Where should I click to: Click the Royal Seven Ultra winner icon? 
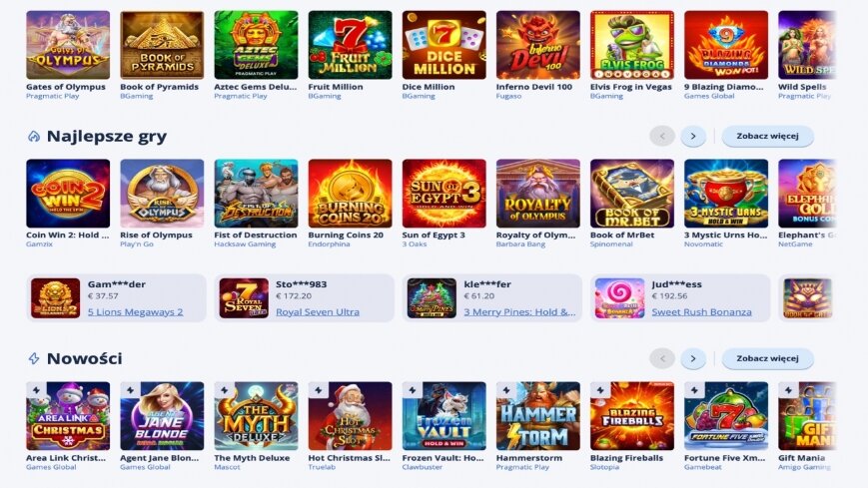tap(244, 298)
